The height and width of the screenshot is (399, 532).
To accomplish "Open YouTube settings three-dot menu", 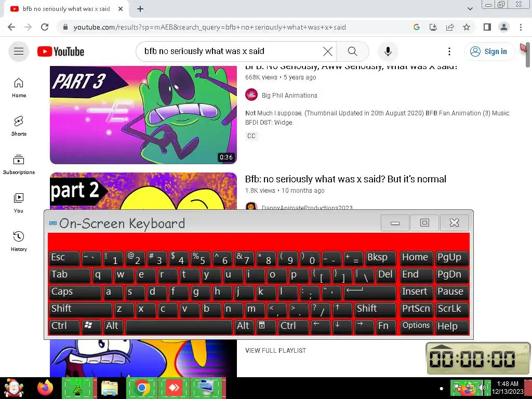I will (449, 51).
